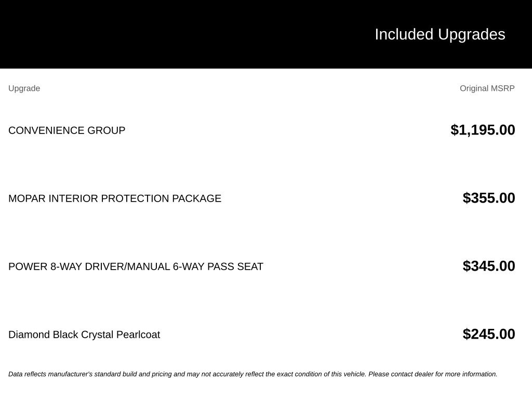The width and height of the screenshot is (532, 399).
Task: Click the word 'Pearlcoat' in paint upgrade
Action: click(138, 335)
